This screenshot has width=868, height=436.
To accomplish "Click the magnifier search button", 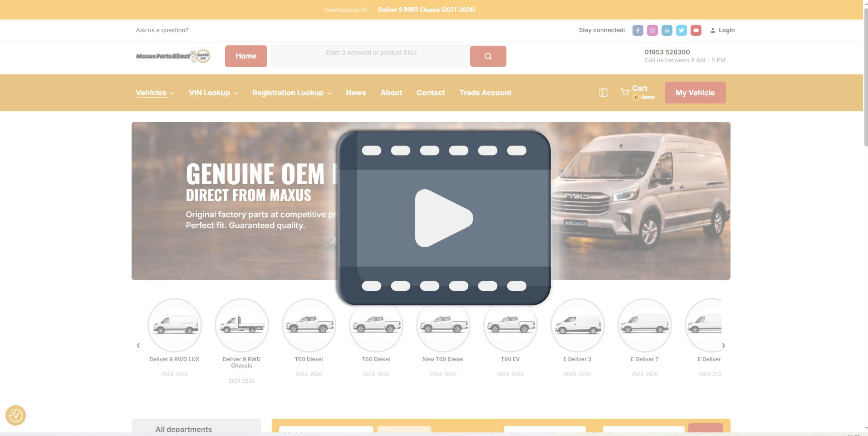I will [488, 56].
